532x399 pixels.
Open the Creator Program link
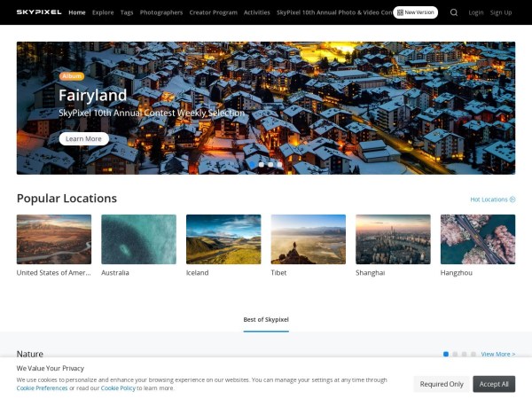point(213,12)
